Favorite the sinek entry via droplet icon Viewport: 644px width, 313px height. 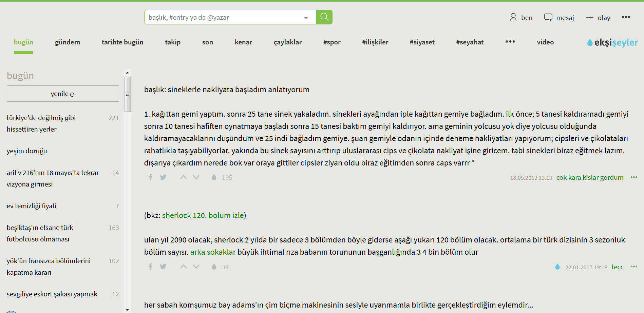click(214, 177)
